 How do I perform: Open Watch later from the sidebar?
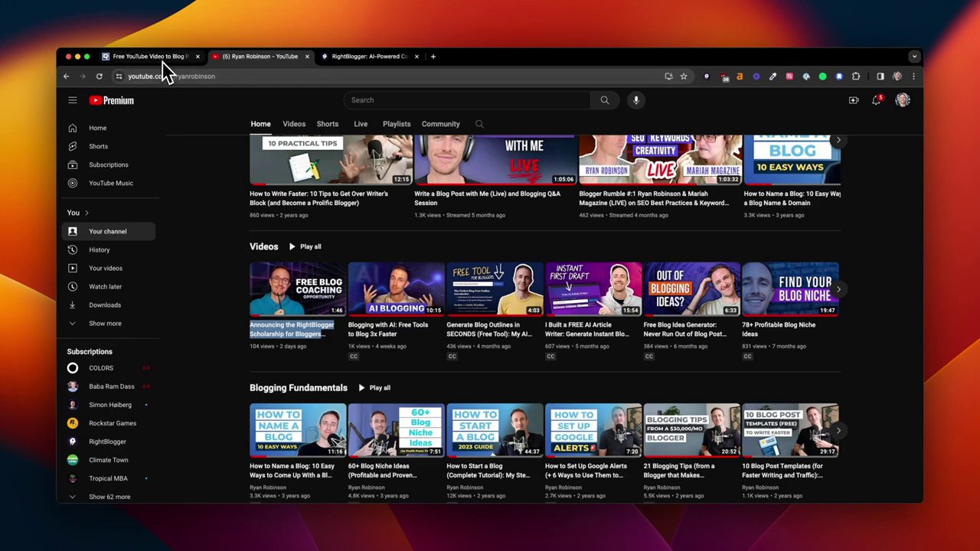tap(105, 286)
